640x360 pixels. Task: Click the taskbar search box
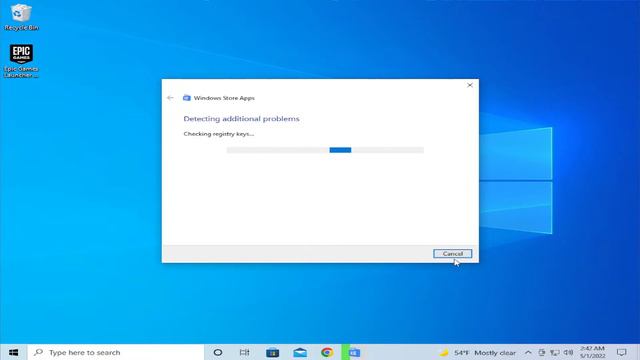pyautogui.click(x=116, y=352)
